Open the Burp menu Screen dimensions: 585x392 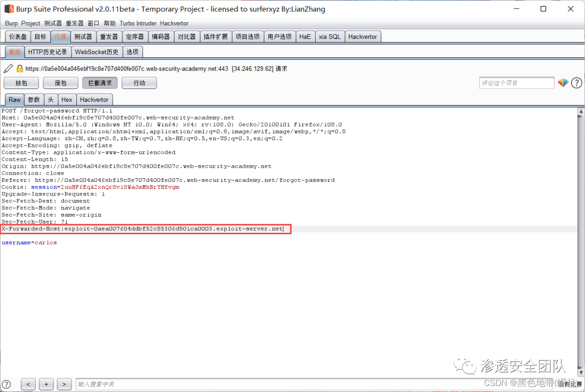[11, 23]
